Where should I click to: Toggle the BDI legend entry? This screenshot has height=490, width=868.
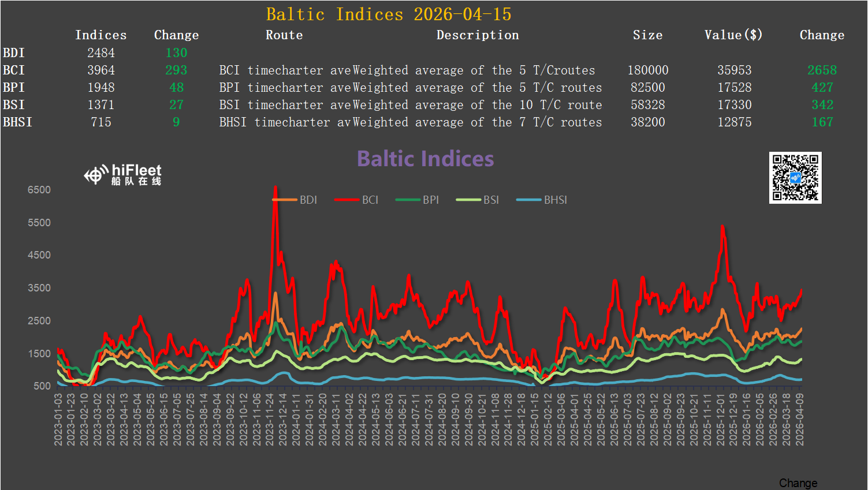tap(295, 200)
